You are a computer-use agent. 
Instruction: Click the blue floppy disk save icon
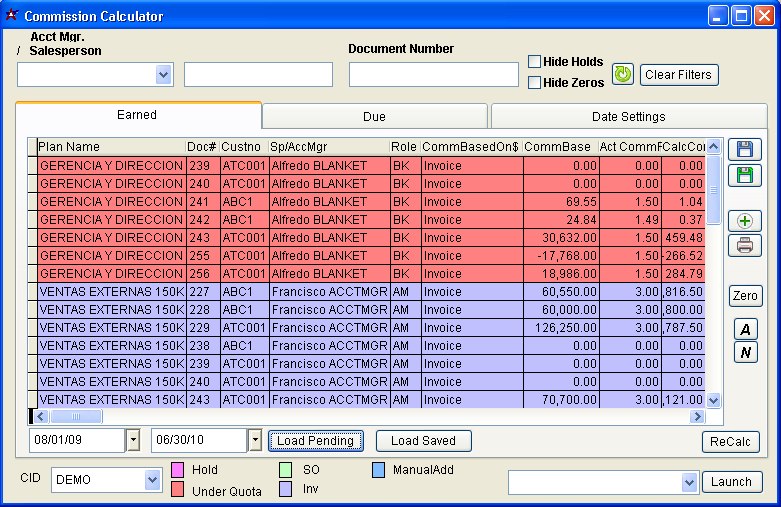coord(744,150)
